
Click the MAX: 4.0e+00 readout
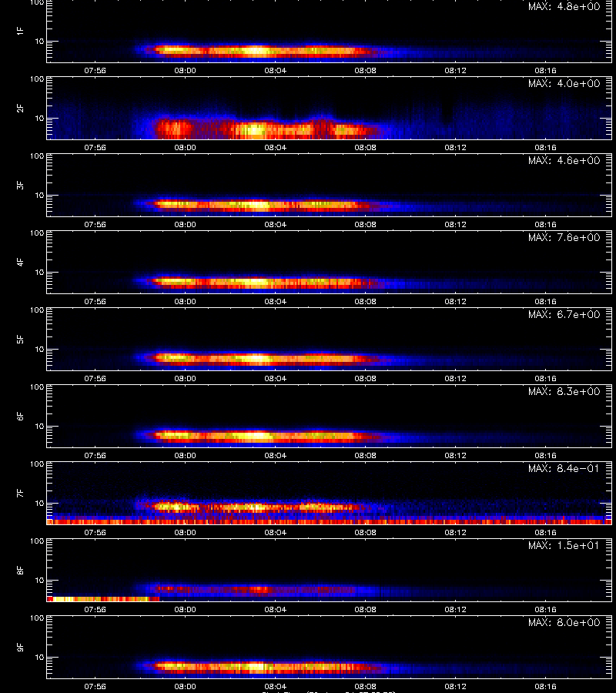coord(564,83)
